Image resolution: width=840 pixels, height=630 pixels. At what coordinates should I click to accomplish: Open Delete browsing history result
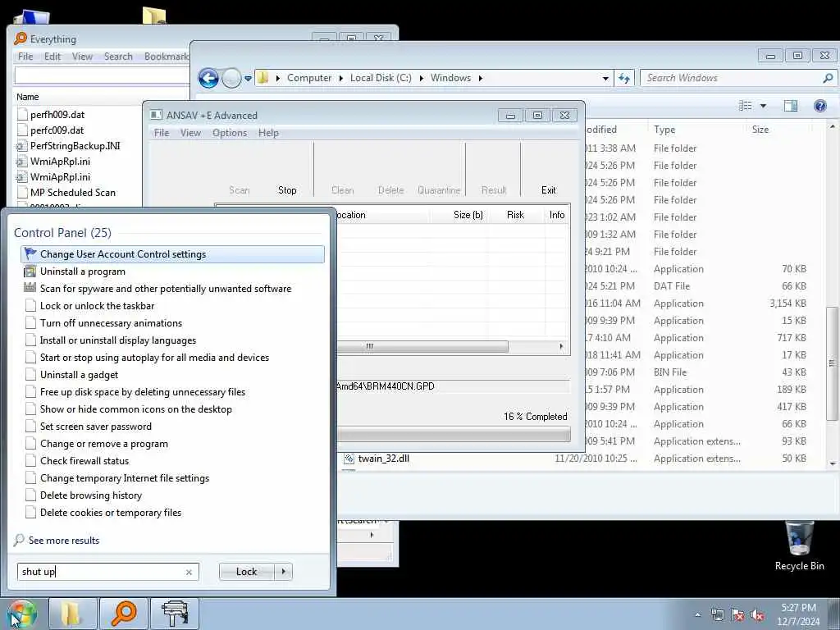coord(90,495)
